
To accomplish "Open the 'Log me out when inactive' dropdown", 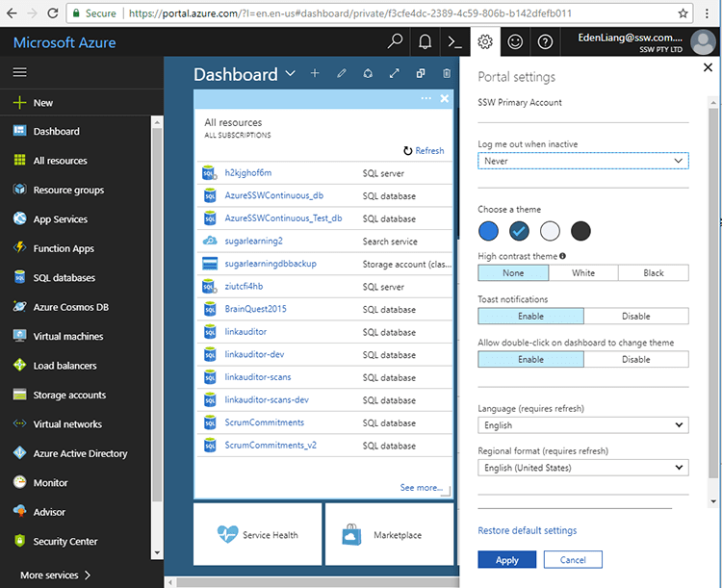I will (x=583, y=161).
